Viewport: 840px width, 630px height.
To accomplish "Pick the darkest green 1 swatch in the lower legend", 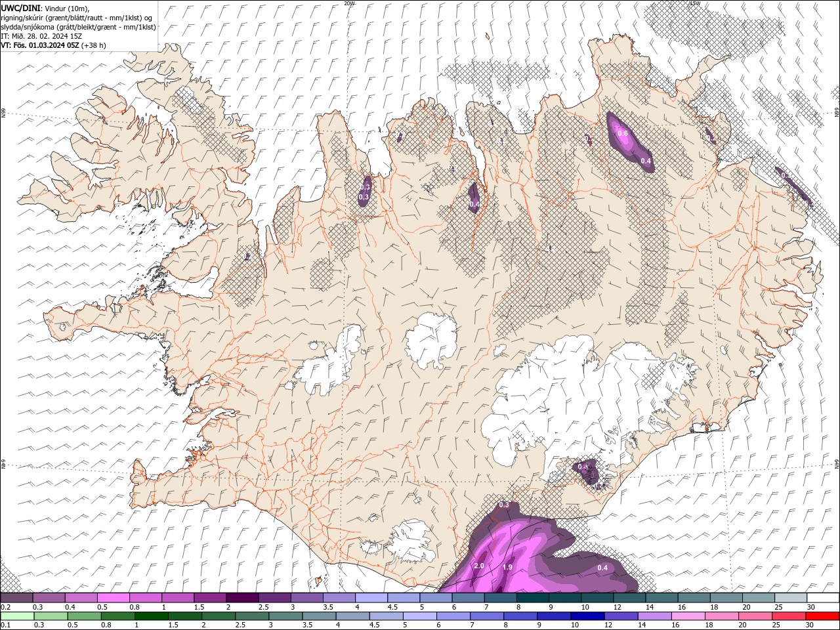I will click(x=151, y=616).
